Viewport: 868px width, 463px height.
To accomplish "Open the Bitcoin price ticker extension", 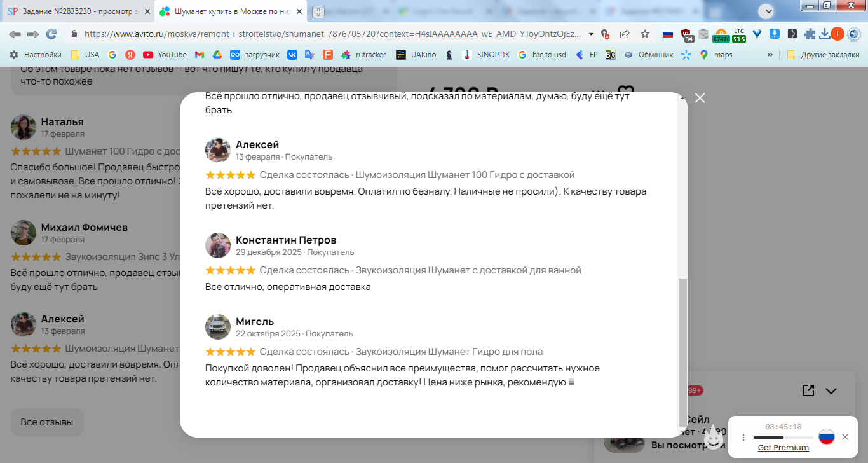I will 721,34.
